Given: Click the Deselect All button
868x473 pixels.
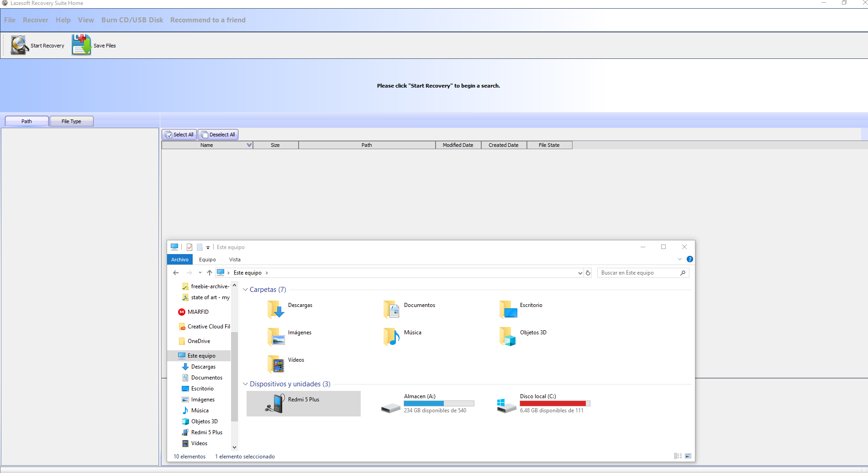Looking at the screenshot, I should coord(218,135).
